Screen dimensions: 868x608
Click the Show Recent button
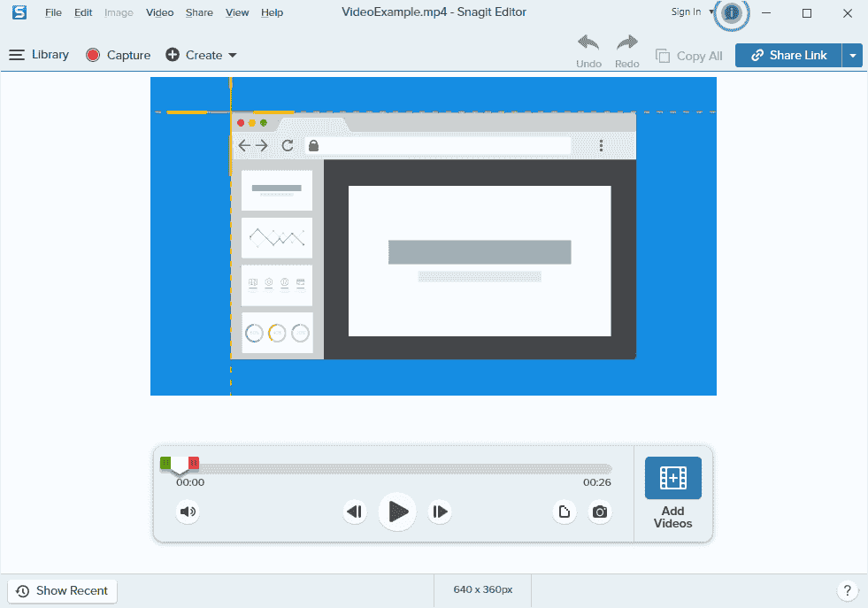click(x=61, y=590)
